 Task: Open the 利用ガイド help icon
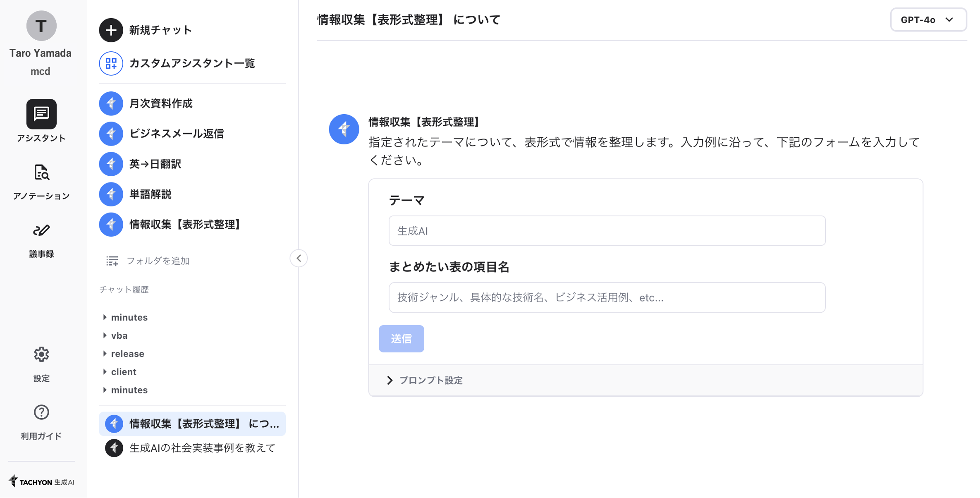point(41,412)
